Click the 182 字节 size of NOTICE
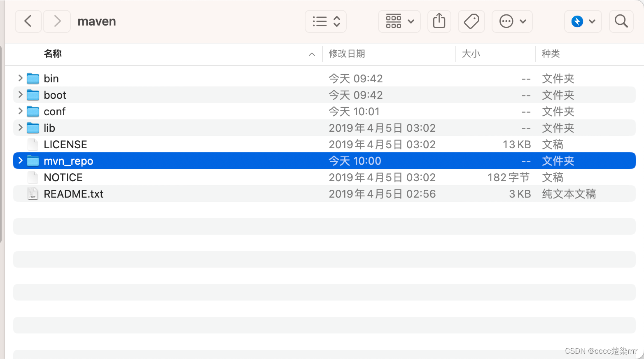 pos(509,177)
